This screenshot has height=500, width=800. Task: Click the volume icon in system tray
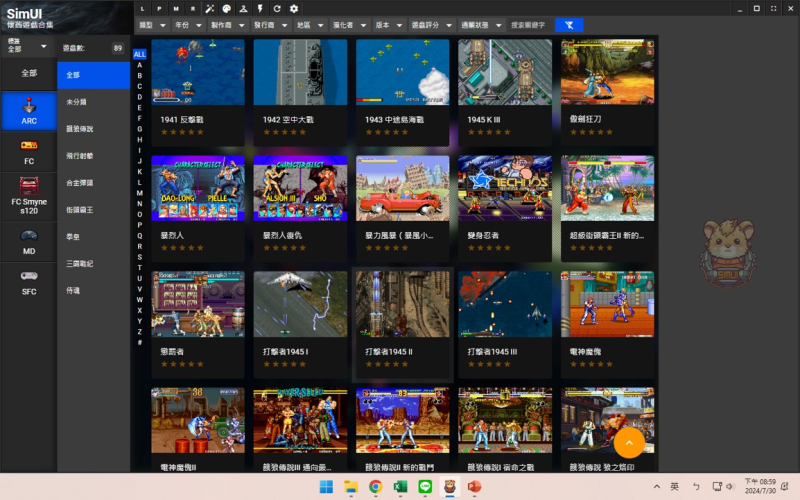click(x=730, y=487)
